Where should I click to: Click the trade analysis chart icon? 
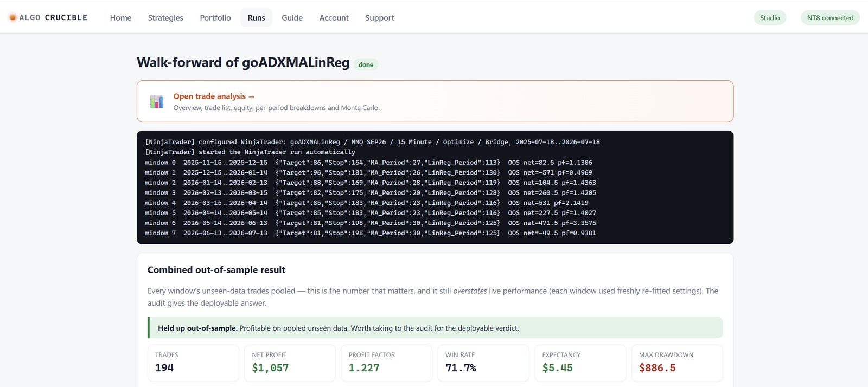tap(157, 101)
